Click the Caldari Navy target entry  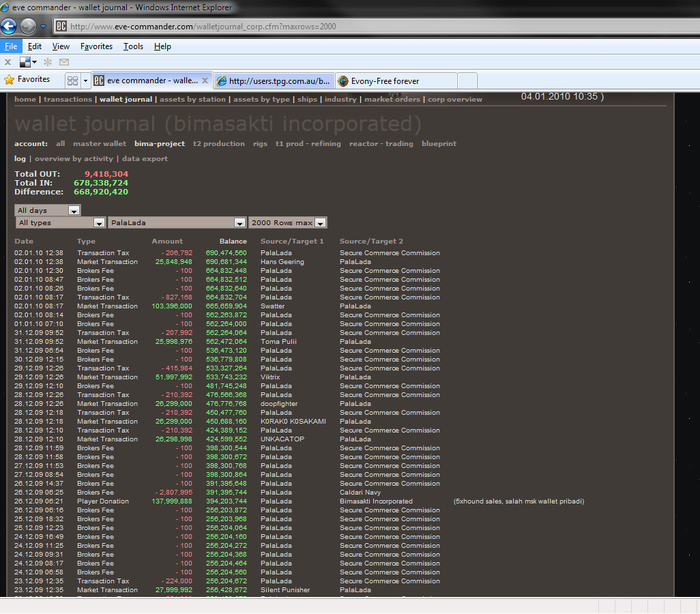click(x=360, y=492)
